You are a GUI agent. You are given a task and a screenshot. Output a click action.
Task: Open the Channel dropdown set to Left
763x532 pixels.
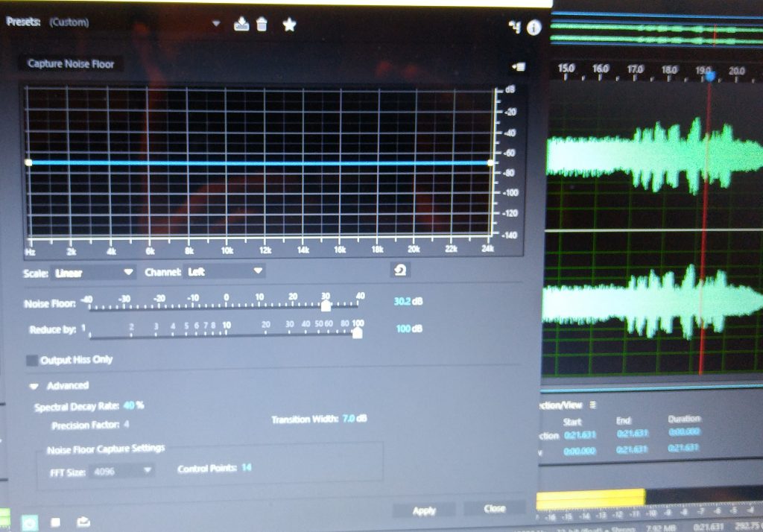coord(224,272)
